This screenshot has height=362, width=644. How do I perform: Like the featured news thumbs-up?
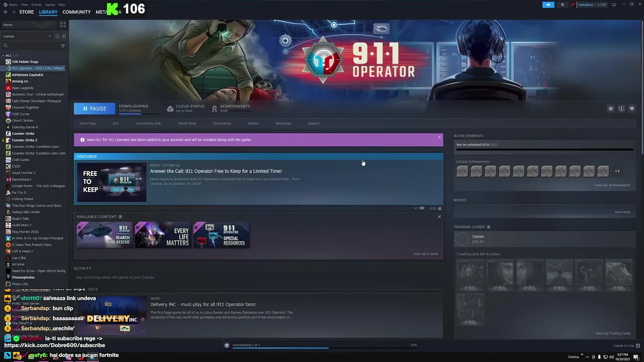[x=439, y=208]
